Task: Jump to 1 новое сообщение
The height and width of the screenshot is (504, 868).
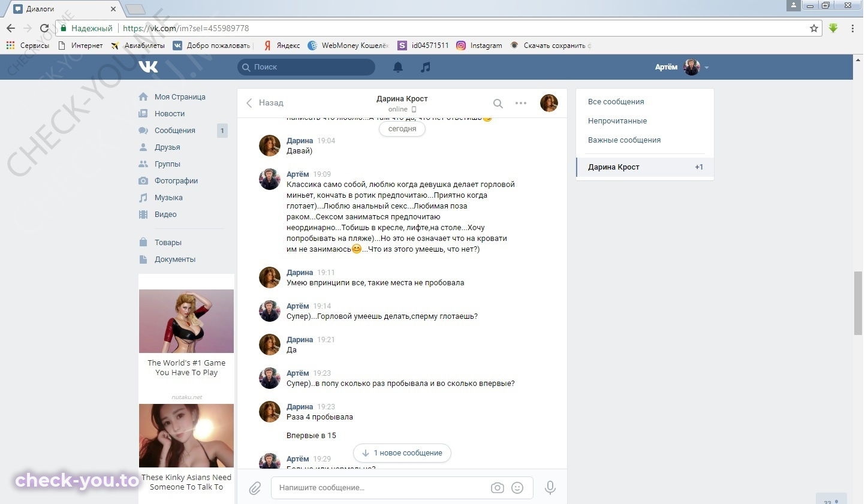Action: click(x=402, y=452)
